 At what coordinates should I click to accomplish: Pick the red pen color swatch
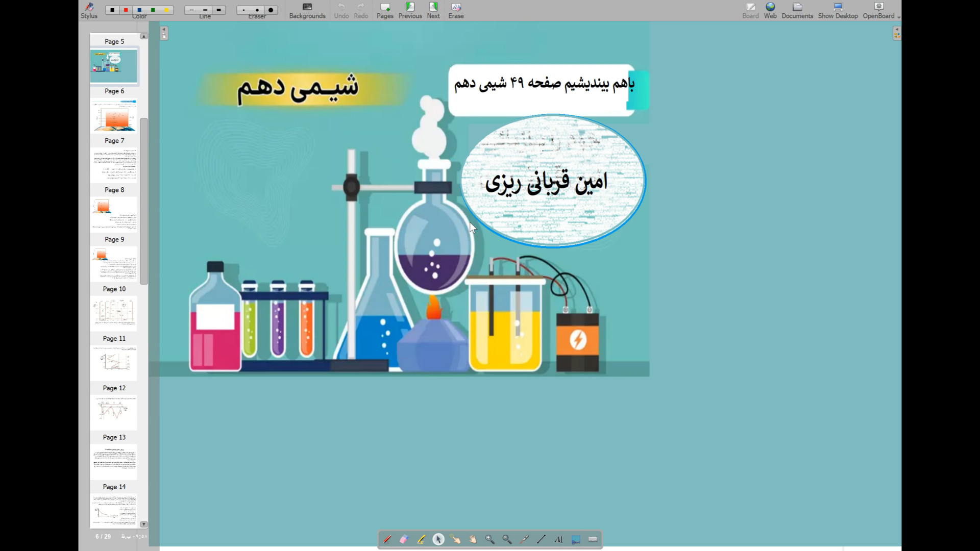tap(126, 10)
